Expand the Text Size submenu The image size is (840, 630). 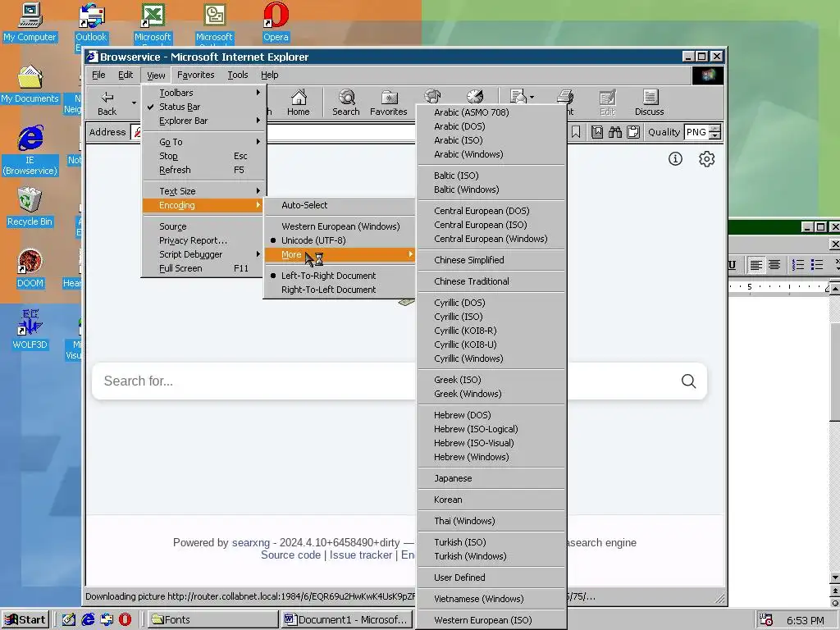[x=203, y=191]
